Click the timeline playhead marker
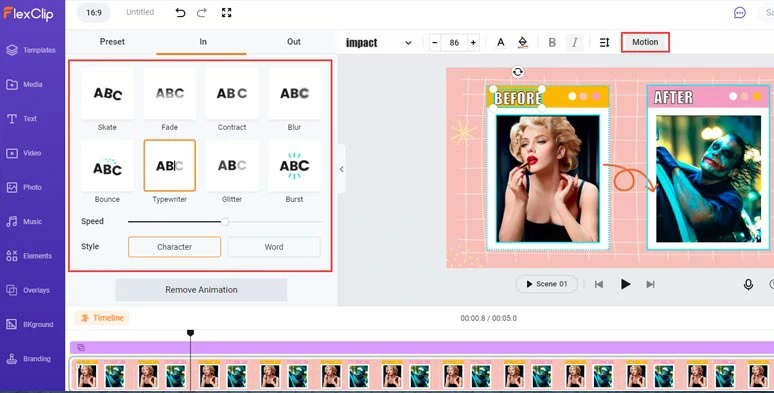The width and height of the screenshot is (774, 393). tap(191, 333)
